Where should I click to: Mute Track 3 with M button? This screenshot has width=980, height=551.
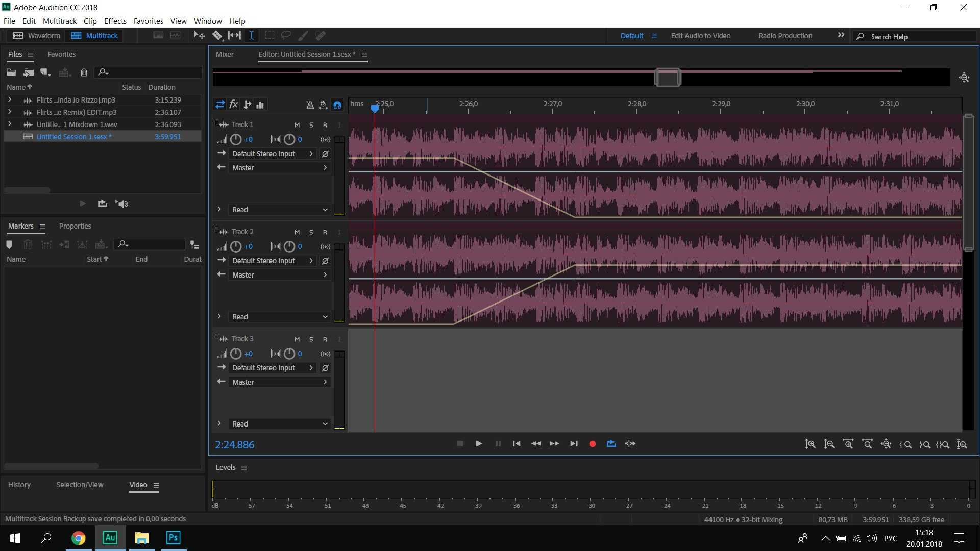[x=297, y=339]
